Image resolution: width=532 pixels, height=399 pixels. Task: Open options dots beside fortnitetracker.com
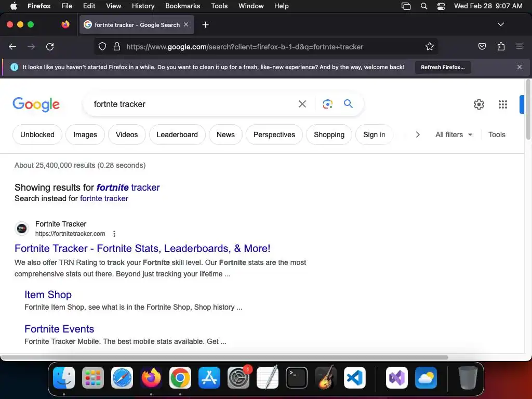[x=114, y=234]
